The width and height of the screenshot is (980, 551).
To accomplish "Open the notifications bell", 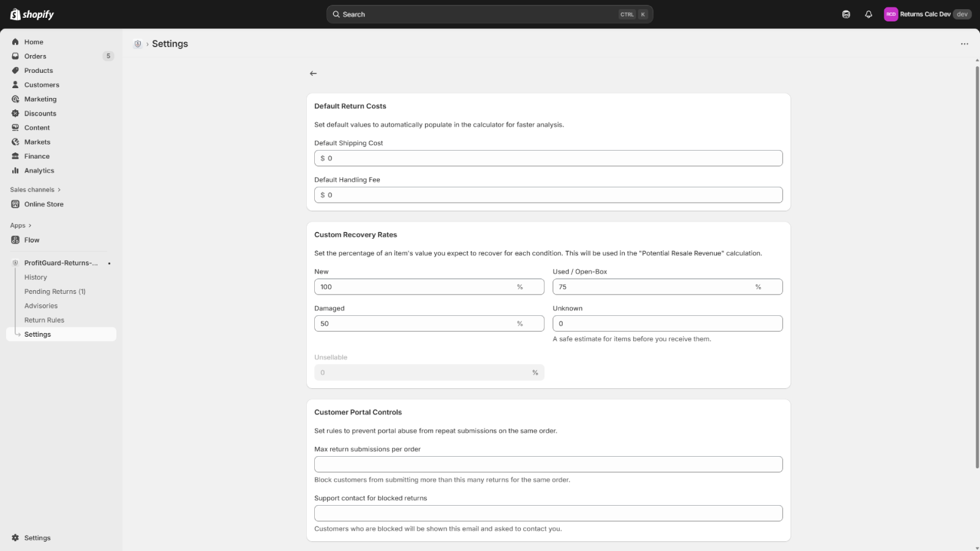I will (869, 13).
